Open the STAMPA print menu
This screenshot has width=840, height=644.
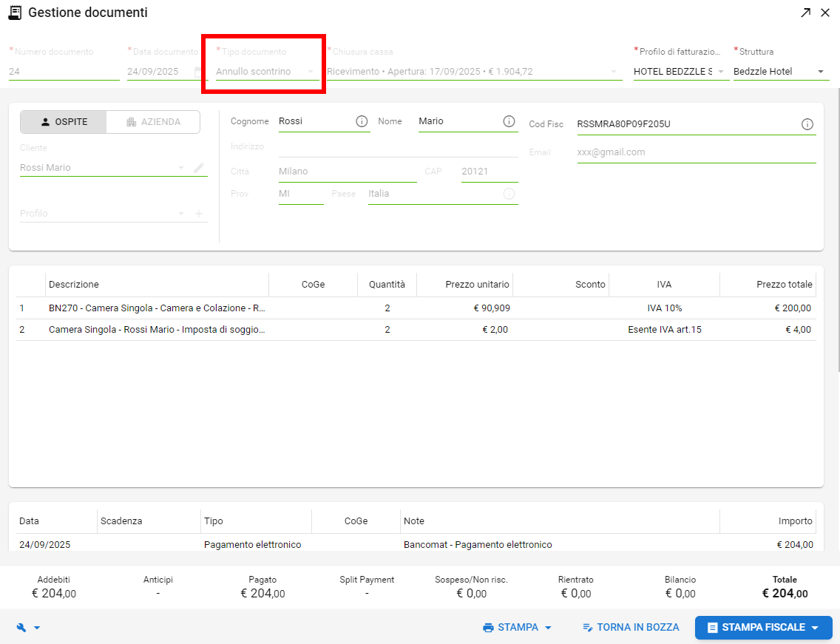(518, 628)
